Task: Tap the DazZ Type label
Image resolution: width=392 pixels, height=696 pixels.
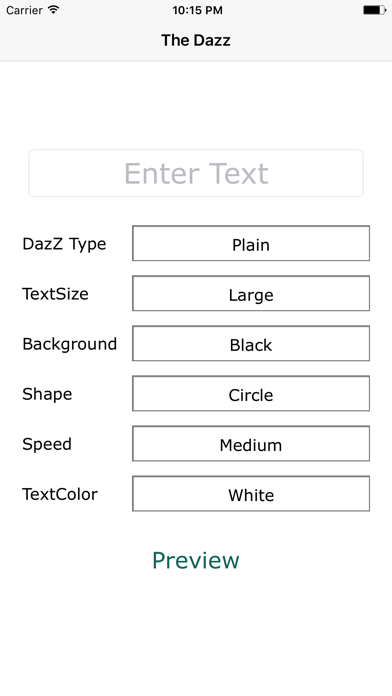Action: 64,244
